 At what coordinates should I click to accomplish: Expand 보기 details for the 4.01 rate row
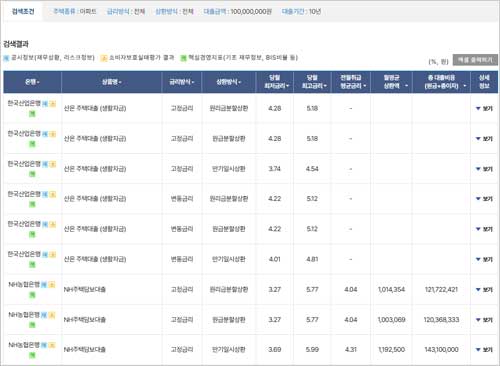tap(484, 259)
